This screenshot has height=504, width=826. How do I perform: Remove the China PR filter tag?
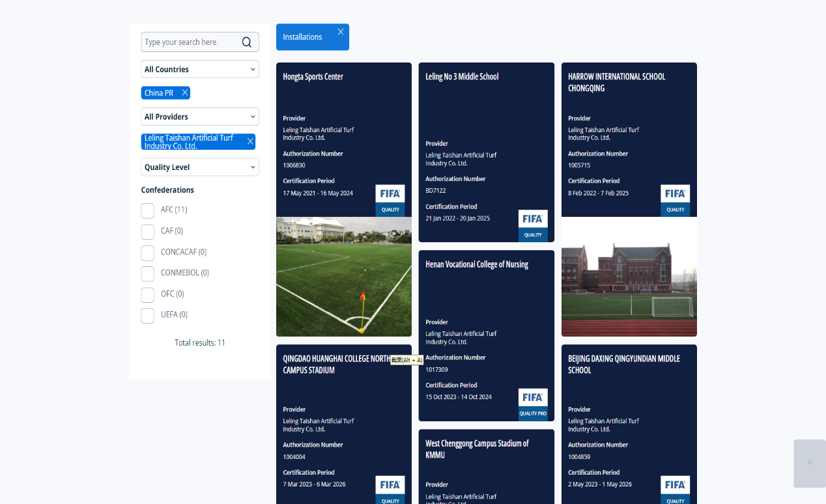[185, 93]
